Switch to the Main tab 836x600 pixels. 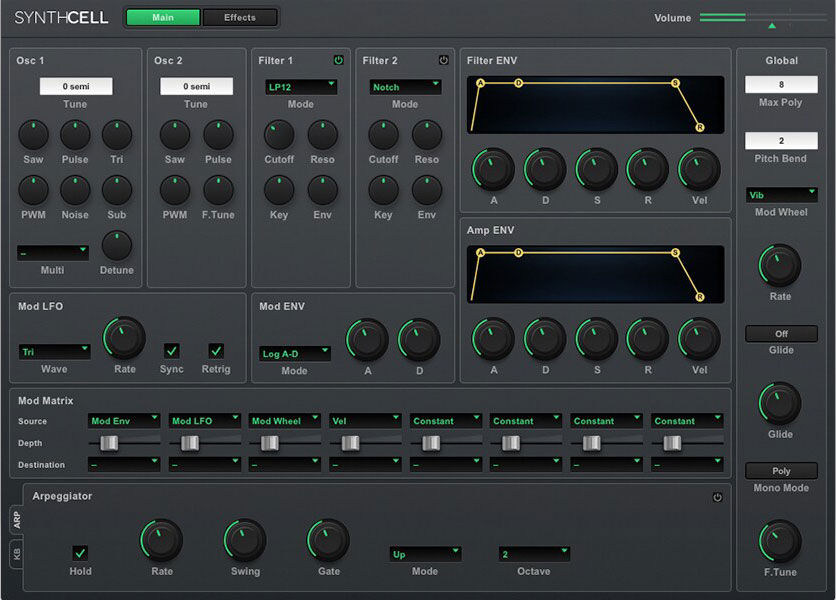163,18
